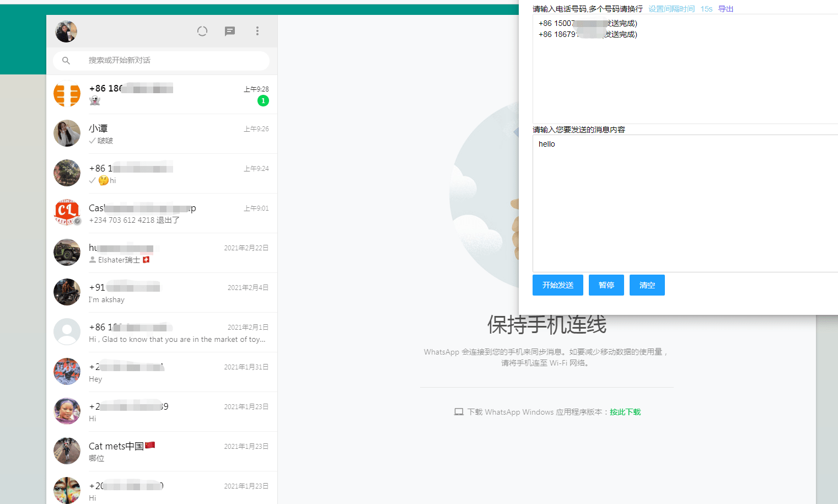Open your own profile avatar
Image resolution: width=838 pixels, height=504 pixels.
click(66, 31)
